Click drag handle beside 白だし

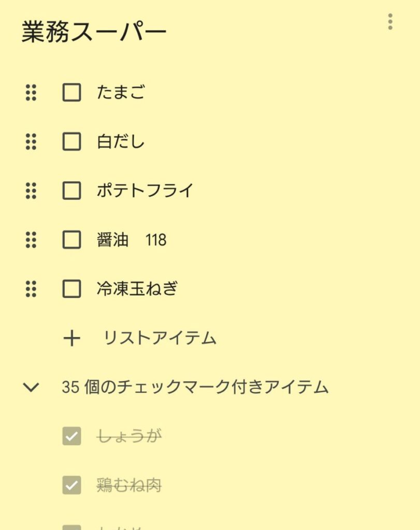point(31,142)
